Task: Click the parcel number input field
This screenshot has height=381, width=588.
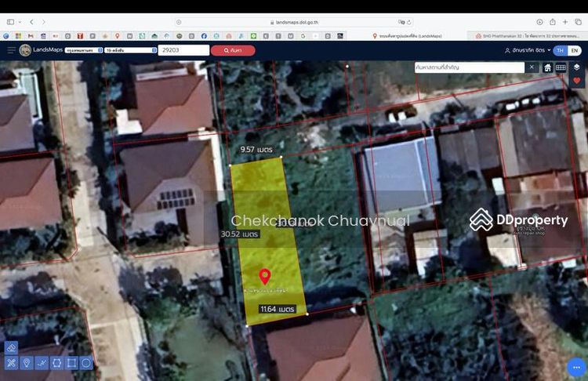Action: tap(183, 50)
